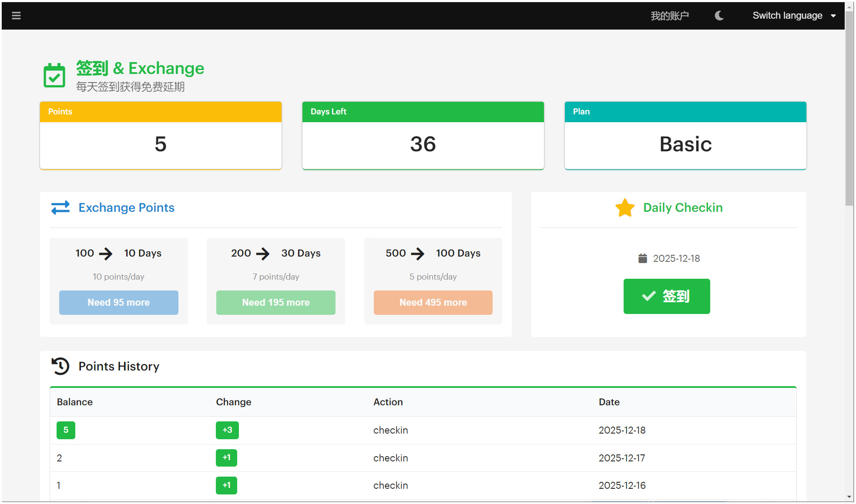
Task: Click the Need 195 more button
Action: [275, 303]
